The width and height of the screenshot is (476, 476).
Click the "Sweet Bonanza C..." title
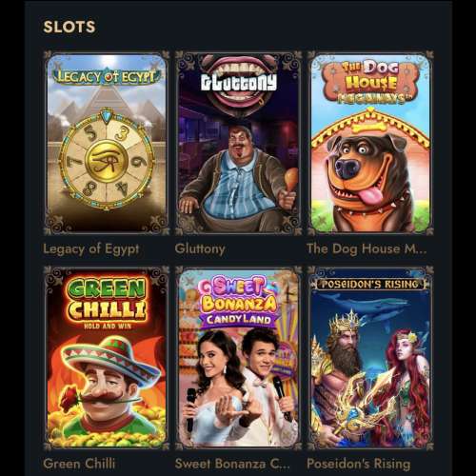[x=232, y=464]
